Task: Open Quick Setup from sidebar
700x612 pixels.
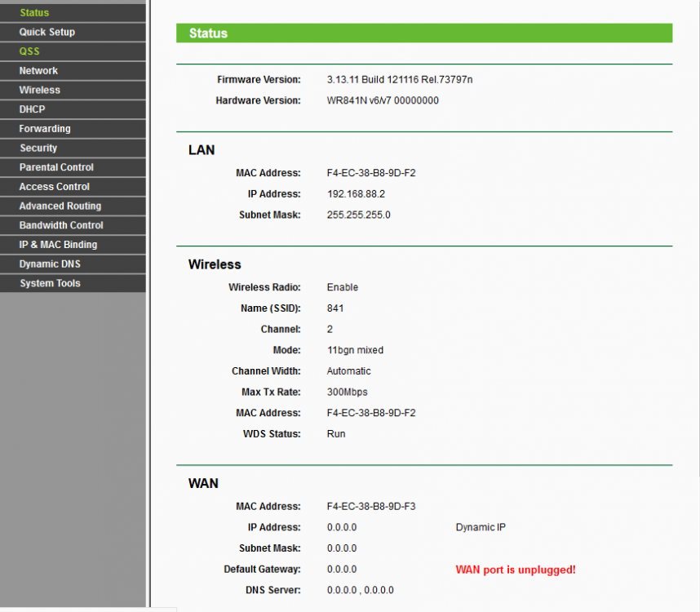Action: [x=47, y=32]
